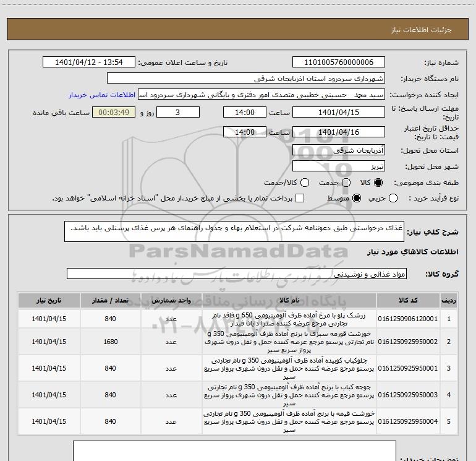The width and height of the screenshot is (476, 461).
Task: Open the buyer contact information link
Action: (x=102, y=95)
